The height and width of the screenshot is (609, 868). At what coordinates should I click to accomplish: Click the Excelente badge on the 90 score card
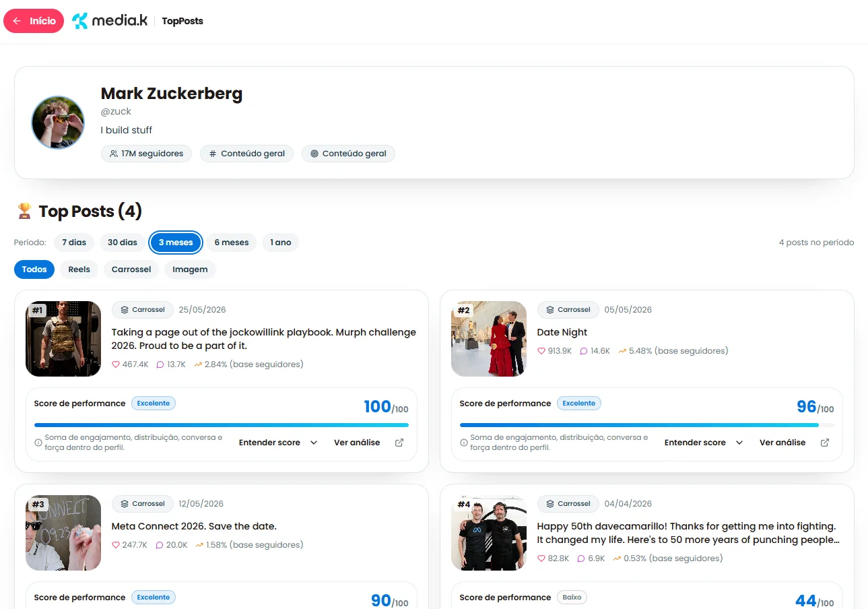point(154,598)
